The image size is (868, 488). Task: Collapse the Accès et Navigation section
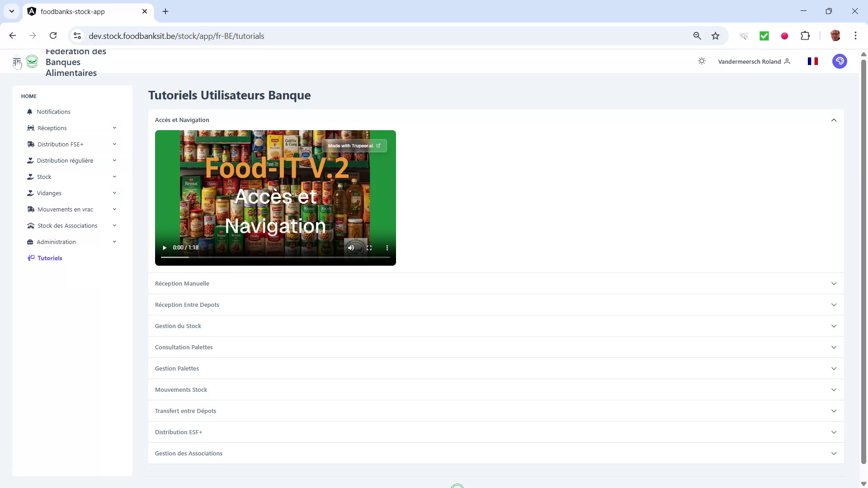click(x=833, y=120)
